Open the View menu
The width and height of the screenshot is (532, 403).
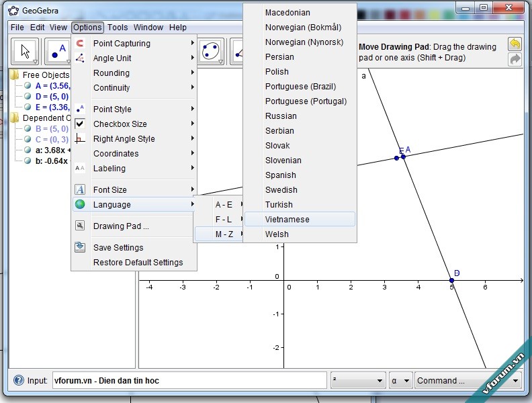[x=58, y=28]
